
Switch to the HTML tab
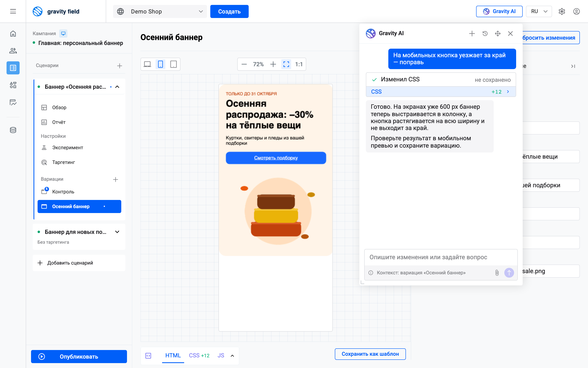pos(173,355)
